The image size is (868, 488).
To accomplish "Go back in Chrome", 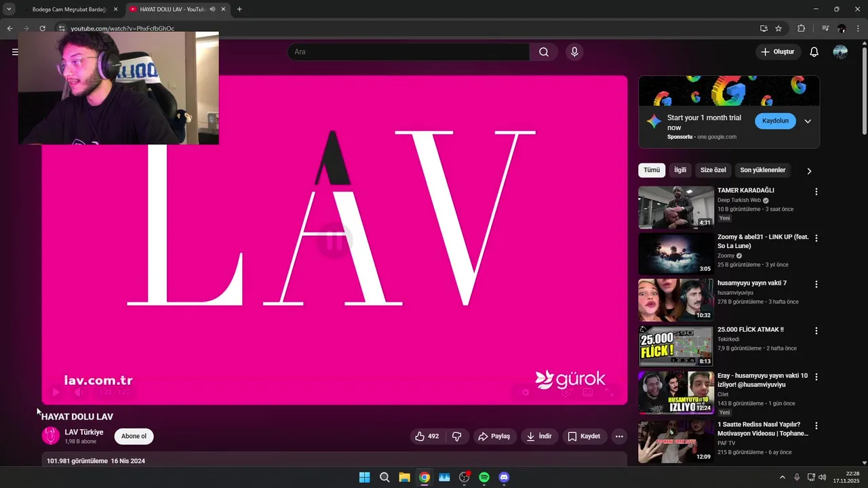I will click(9, 28).
